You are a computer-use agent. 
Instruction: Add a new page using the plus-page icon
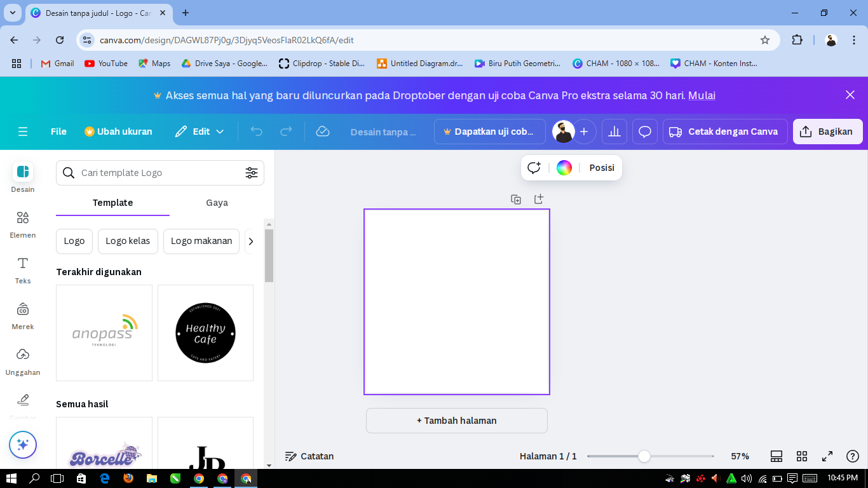click(539, 200)
